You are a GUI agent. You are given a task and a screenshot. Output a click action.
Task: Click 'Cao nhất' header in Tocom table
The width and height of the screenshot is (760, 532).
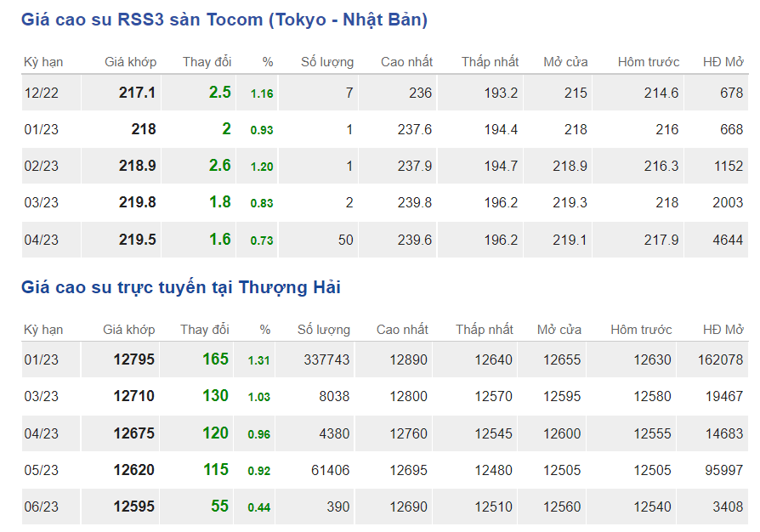click(x=406, y=62)
